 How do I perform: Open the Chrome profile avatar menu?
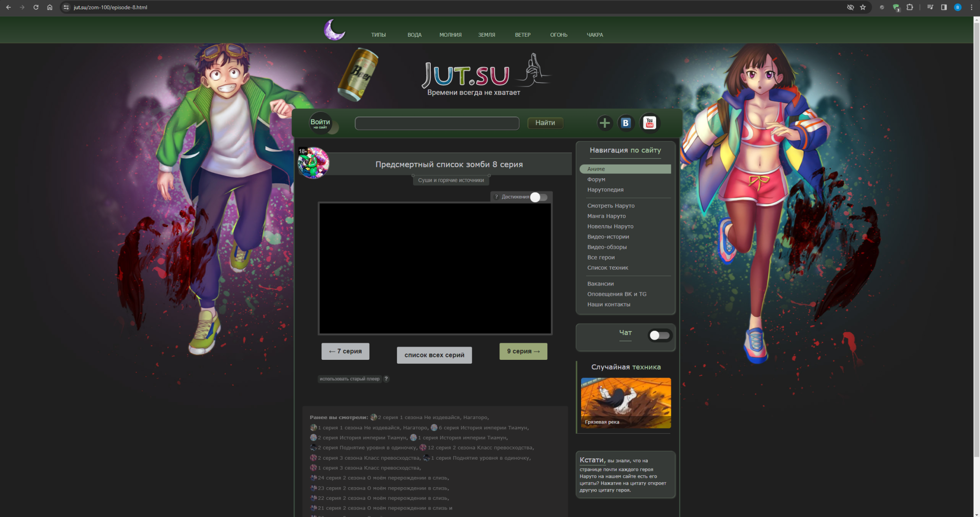(x=957, y=7)
